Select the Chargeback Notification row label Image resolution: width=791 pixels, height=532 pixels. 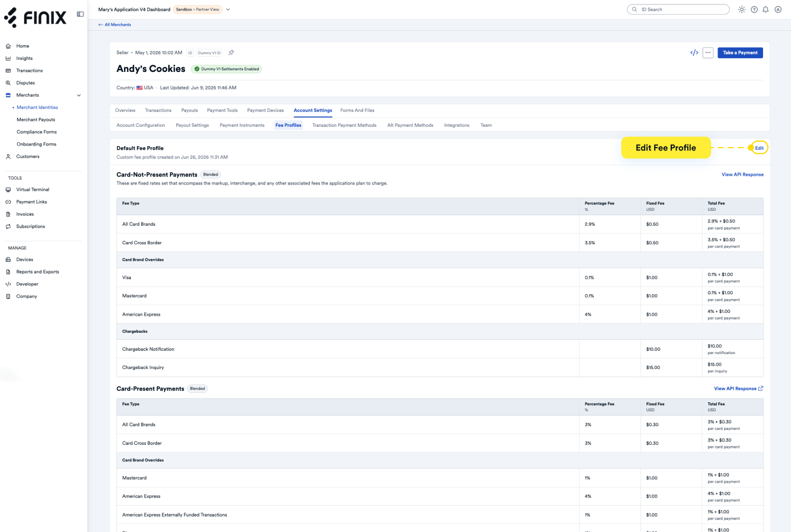click(x=148, y=349)
